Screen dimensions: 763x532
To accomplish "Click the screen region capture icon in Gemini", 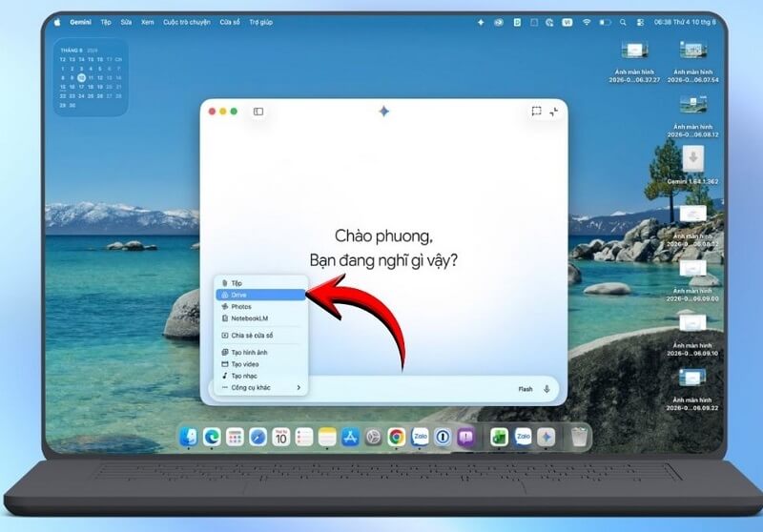I will coord(536,112).
